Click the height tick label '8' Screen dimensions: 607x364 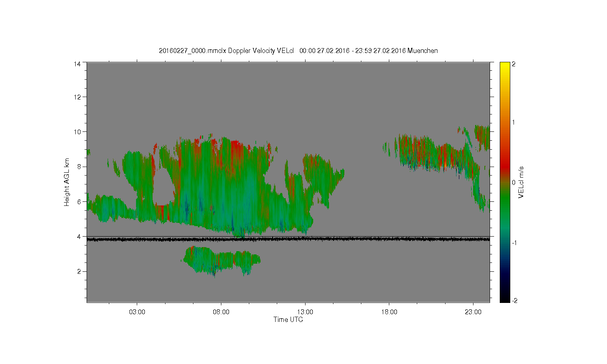pos(79,167)
